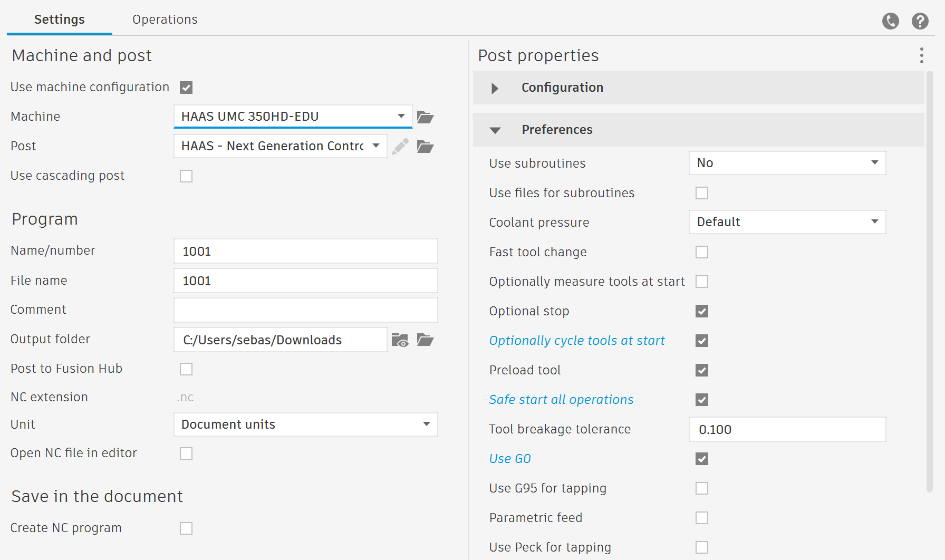This screenshot has width=945, height=560.
Task: Enable Post to Fusion Hub checkbox
Action: coord(186,369)
